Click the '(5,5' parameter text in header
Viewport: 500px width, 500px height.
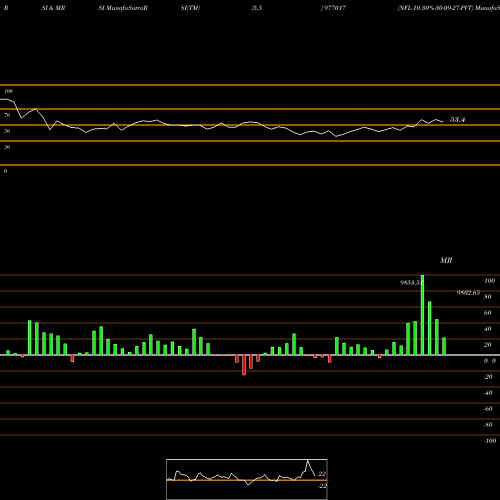pyautogui.click(x=257, y=8)
